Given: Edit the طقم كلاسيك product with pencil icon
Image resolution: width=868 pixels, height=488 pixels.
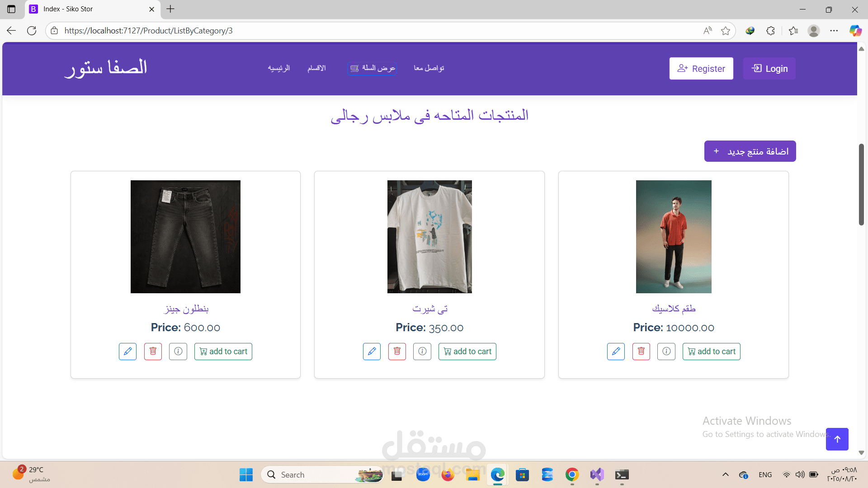Looking at the screenshot, I should [616, 352].
